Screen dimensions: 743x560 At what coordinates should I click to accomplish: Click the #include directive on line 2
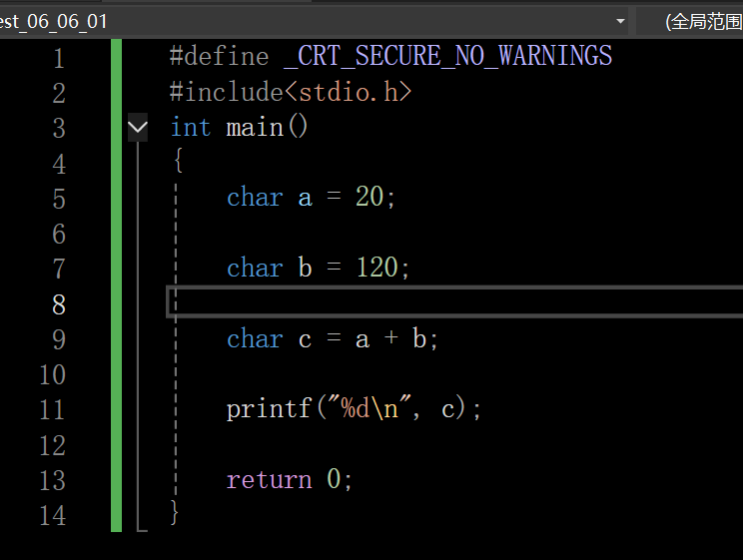226,92
